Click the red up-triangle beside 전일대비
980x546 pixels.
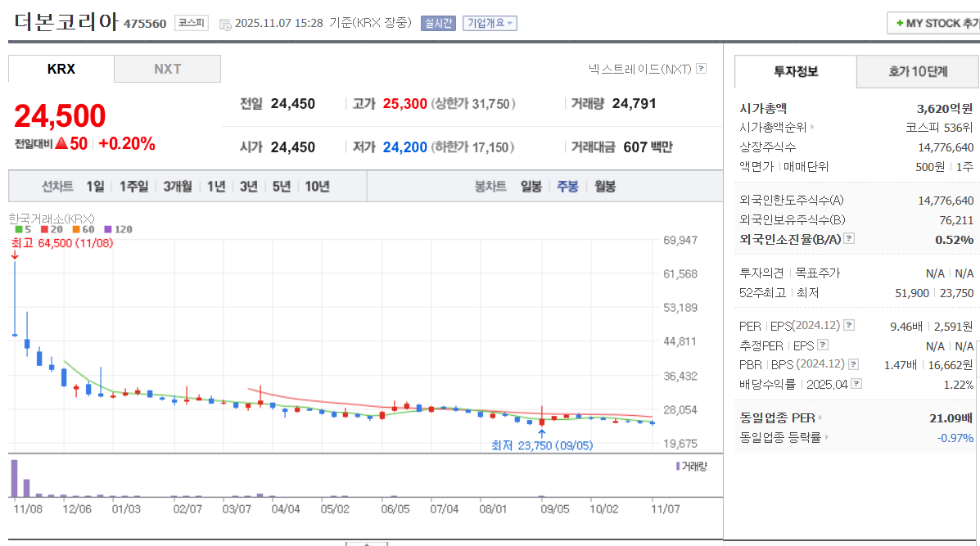click(61, 143)
